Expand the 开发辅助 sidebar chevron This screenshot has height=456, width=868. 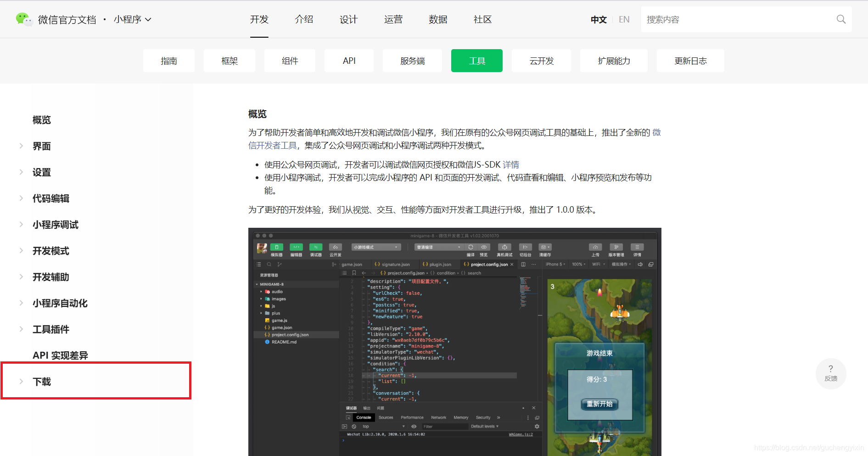pos(21,277)
